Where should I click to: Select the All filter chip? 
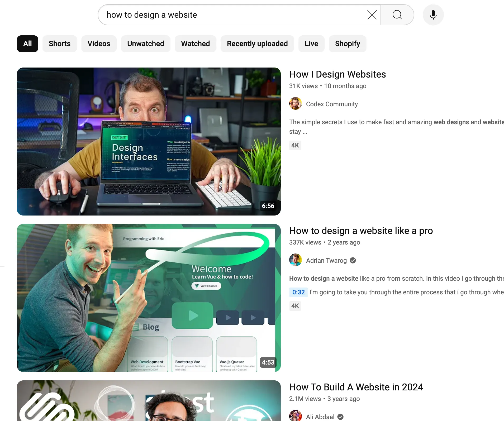coord(27,44)
